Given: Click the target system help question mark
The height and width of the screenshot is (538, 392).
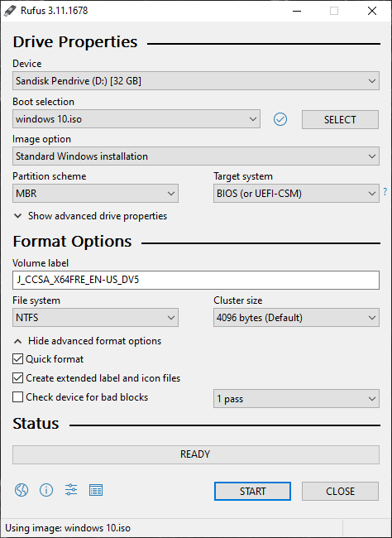Looking at the screenshot, I should pyautogui.click(x=385, y=191).
